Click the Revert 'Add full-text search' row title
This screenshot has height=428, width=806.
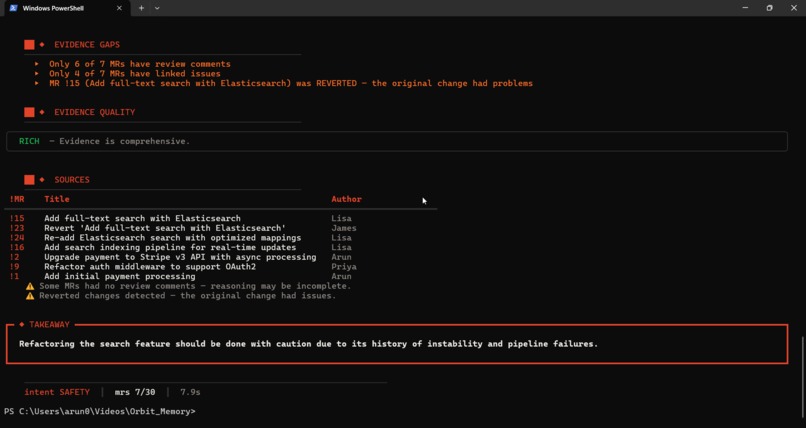pos(165,228)
